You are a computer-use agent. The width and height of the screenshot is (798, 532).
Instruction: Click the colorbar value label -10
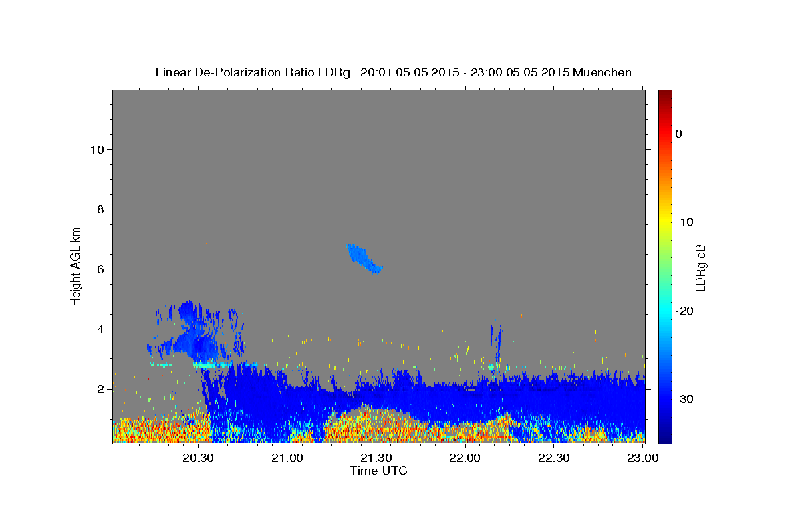pos(684,222)
